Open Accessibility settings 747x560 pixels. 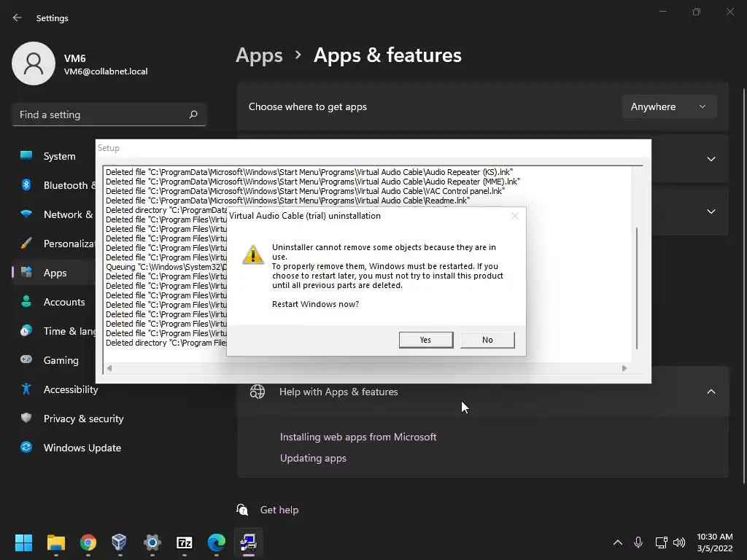click(x=109, y=389)
